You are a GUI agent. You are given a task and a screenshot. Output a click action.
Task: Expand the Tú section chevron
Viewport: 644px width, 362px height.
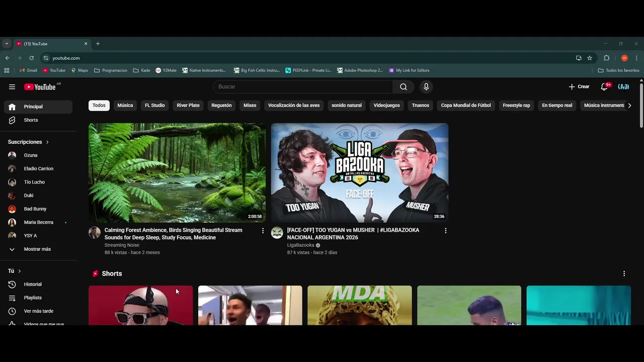click(20, 271)
